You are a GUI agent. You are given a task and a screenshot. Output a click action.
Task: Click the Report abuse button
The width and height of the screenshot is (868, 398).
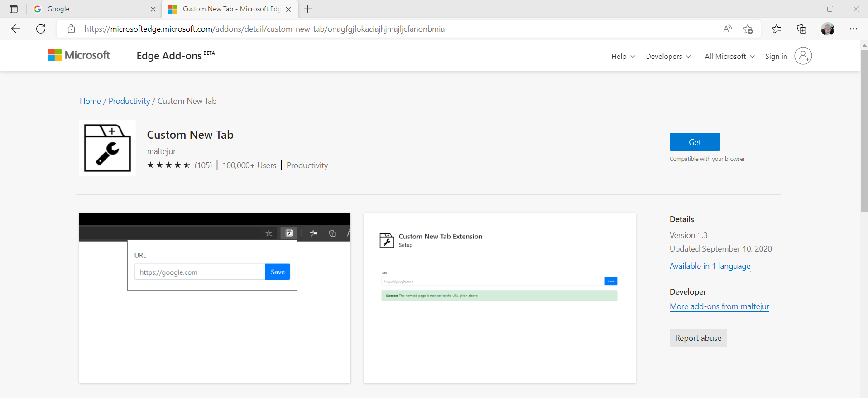pyautogui.click(x=698, y=338)
